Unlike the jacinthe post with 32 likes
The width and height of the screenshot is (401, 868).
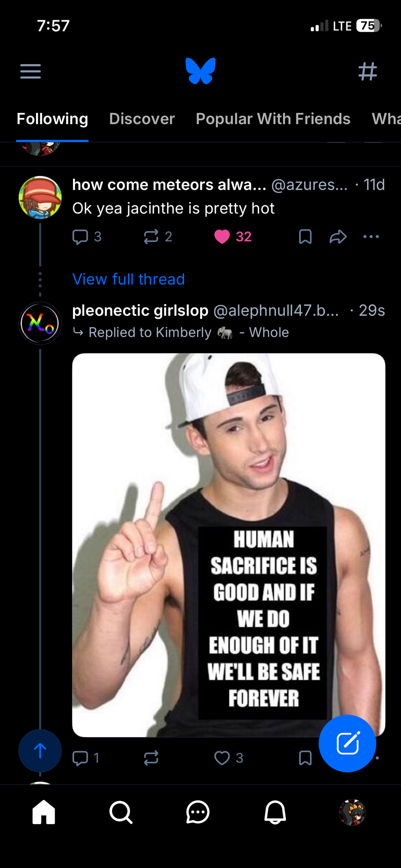coord(222,237)
